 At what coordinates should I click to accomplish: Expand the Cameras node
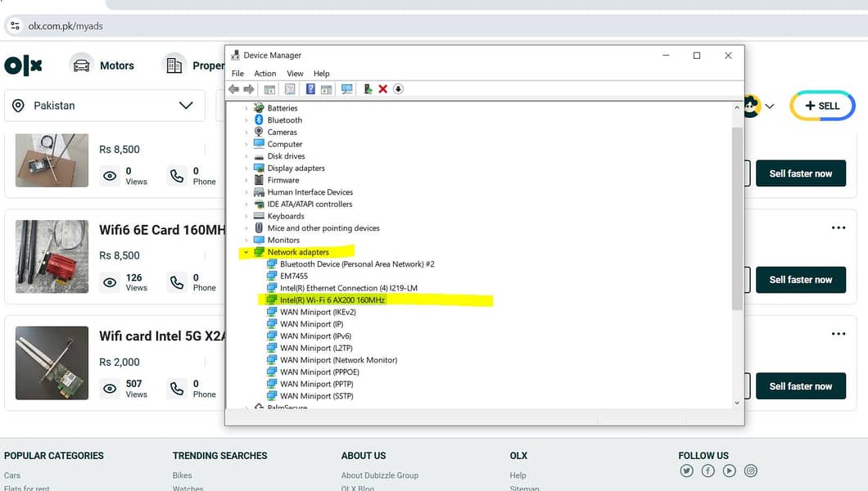point(246,132)
